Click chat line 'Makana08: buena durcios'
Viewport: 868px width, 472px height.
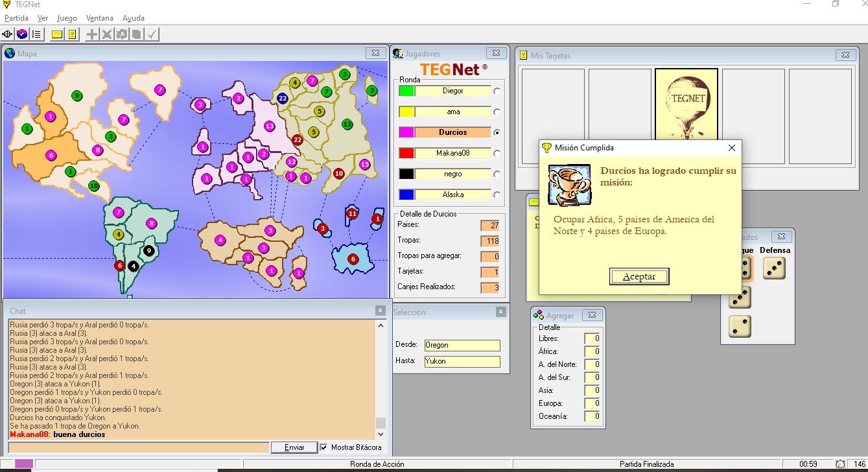pyautogui.click(x=58, y=434)
